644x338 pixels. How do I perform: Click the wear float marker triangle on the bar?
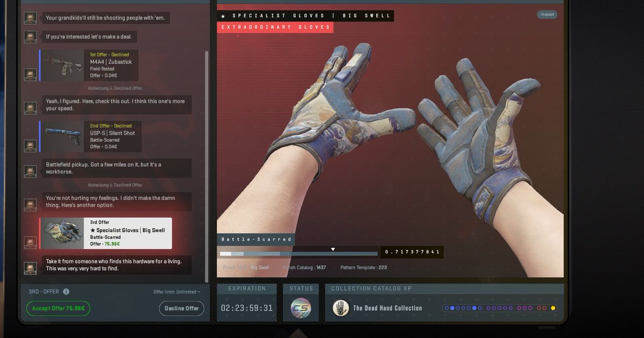point(333,249)
